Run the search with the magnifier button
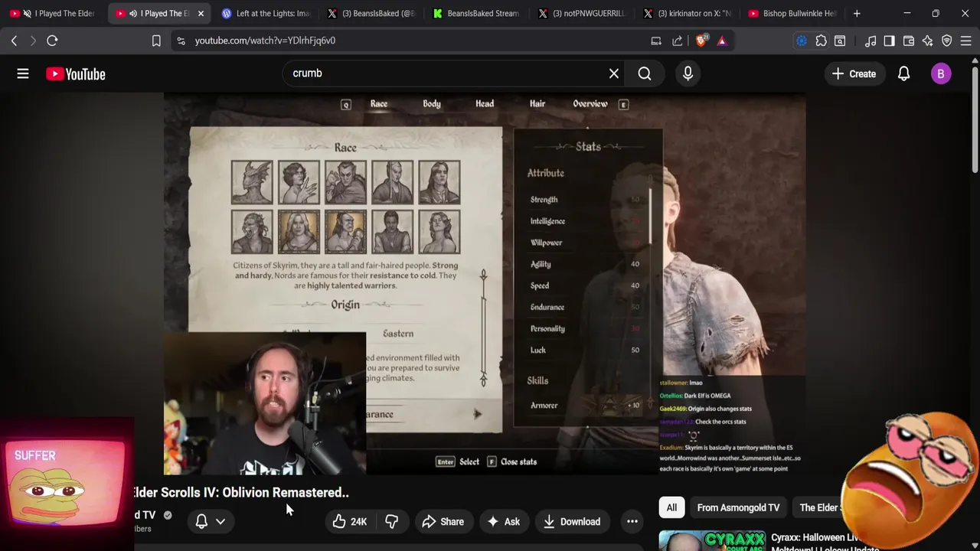Screen dimensions: 980x551 coord(645,73)
